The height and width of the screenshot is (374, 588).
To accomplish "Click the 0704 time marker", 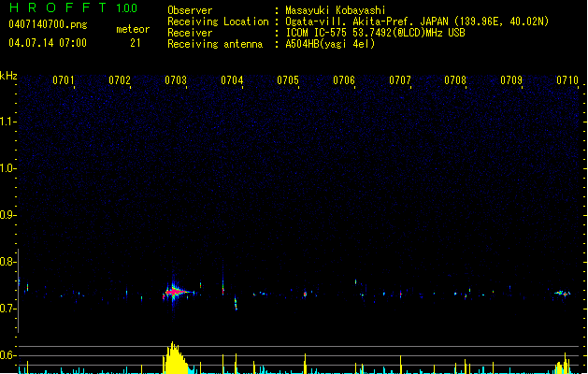I will (232, 80).
